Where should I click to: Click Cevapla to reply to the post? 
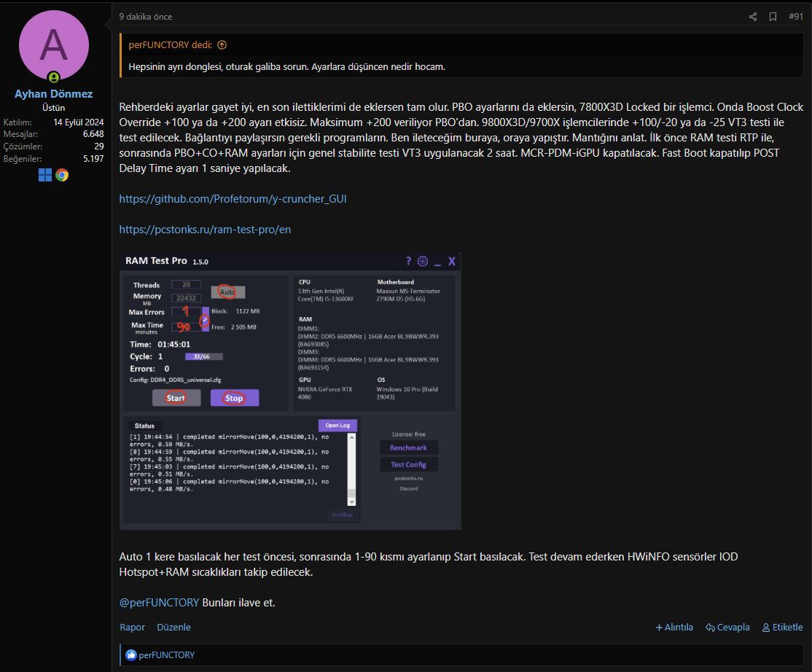pyautogui.click(x=727, y=627)
